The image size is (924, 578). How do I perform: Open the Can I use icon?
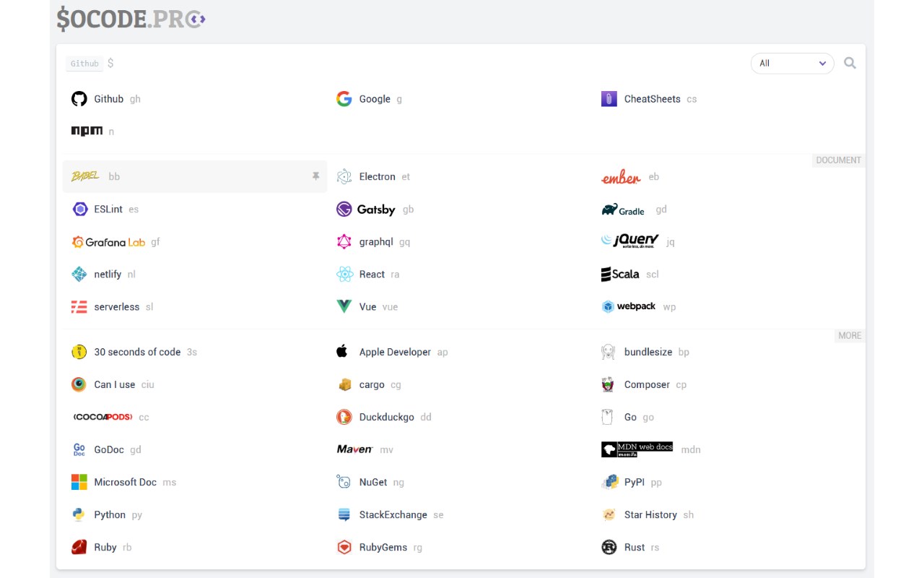coord(79,384)
